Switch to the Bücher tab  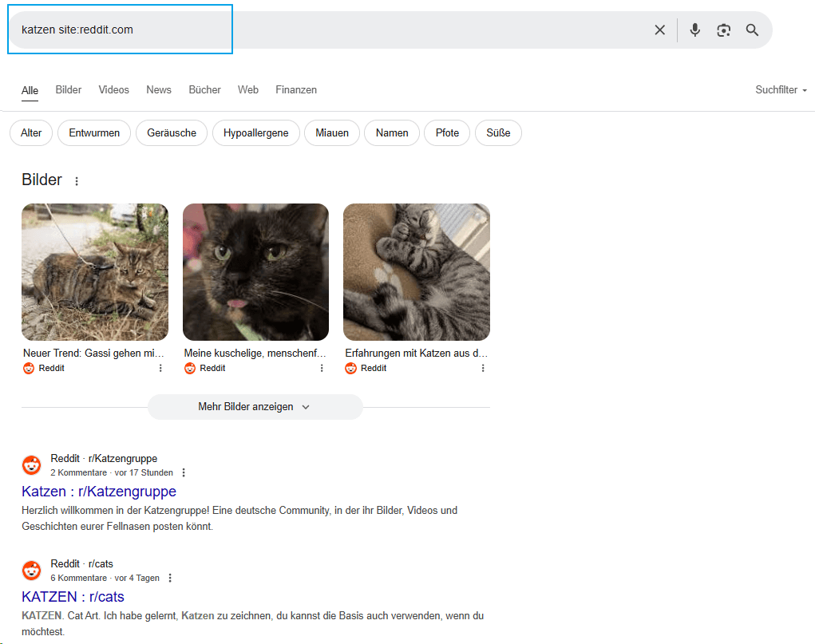click(205, 90)
